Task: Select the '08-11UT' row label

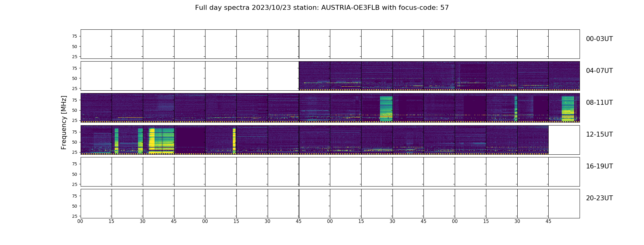Action: pos(599,103)
